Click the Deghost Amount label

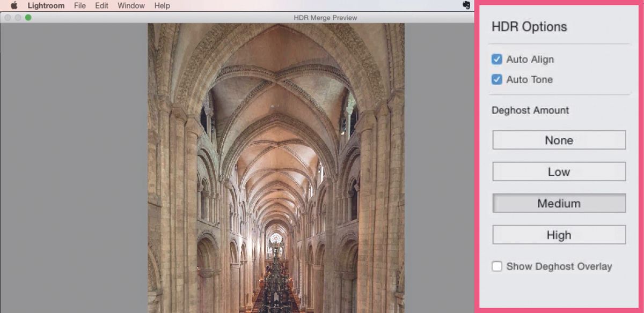530,110
